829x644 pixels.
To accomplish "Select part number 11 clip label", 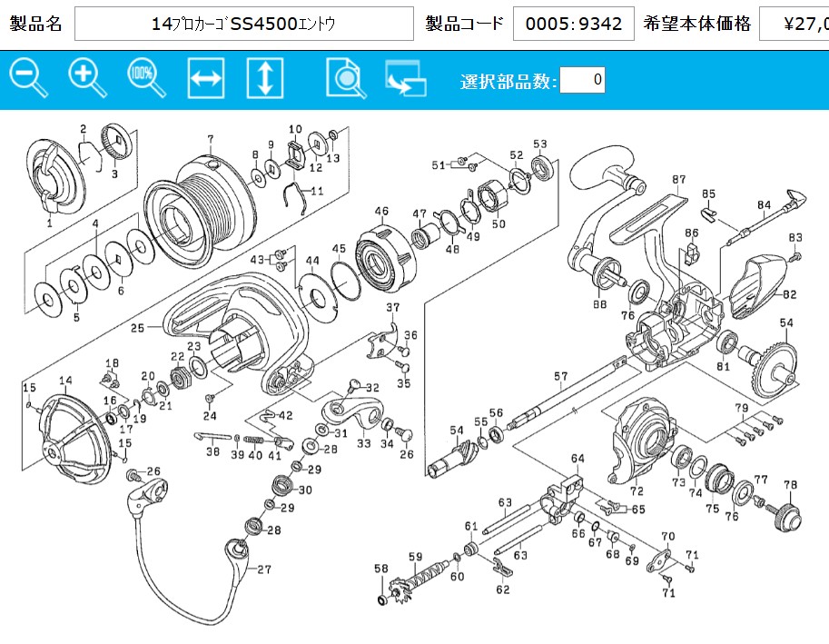I will [317, 191].
